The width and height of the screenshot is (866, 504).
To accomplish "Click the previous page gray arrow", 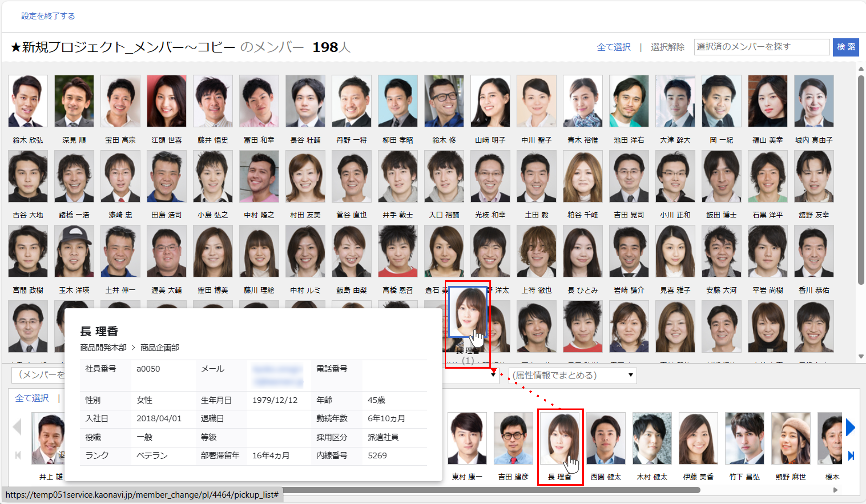I will click(17, 427).
